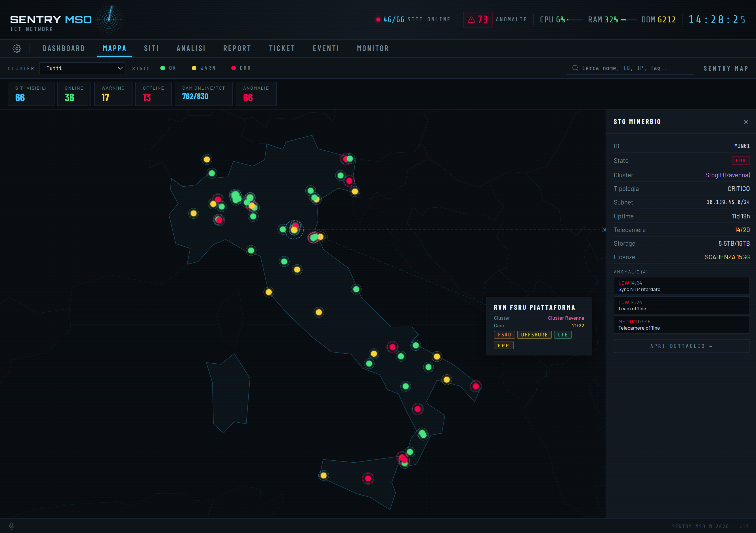The height and width of the screenshot is (533, 756).
Task: Toggle the WARN status filter
Action: point(203,68)
